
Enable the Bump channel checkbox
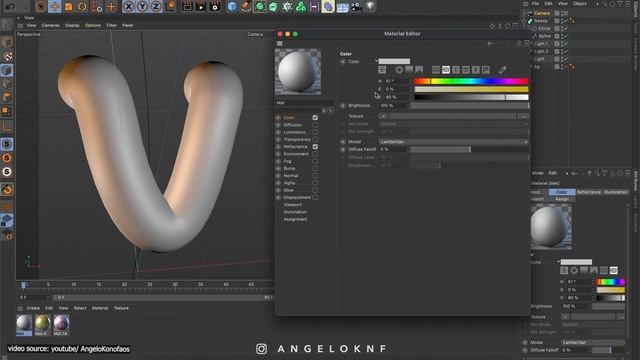tap(315, 169)
